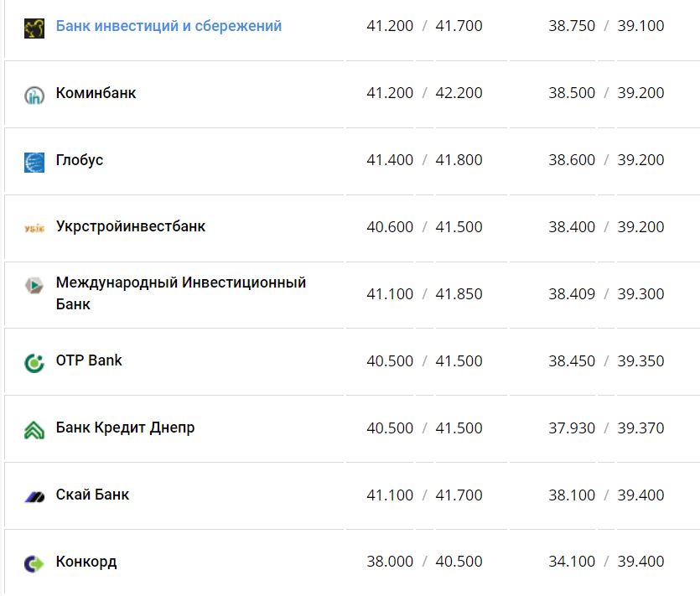Click the Международный Инвестиционный Банк logo
The width and height of the screenshot is (700, 596).
[x=34, y=286]
